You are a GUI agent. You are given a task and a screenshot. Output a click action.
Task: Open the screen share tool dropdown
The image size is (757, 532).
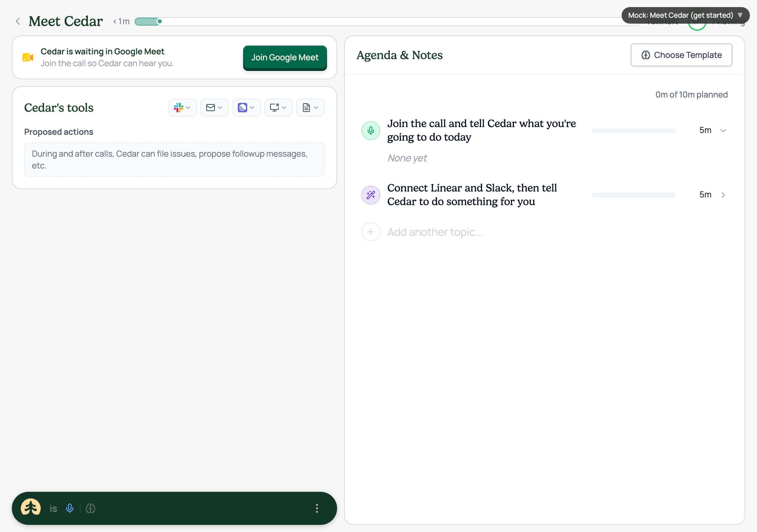pyautogui.click(x=278, y=108)
